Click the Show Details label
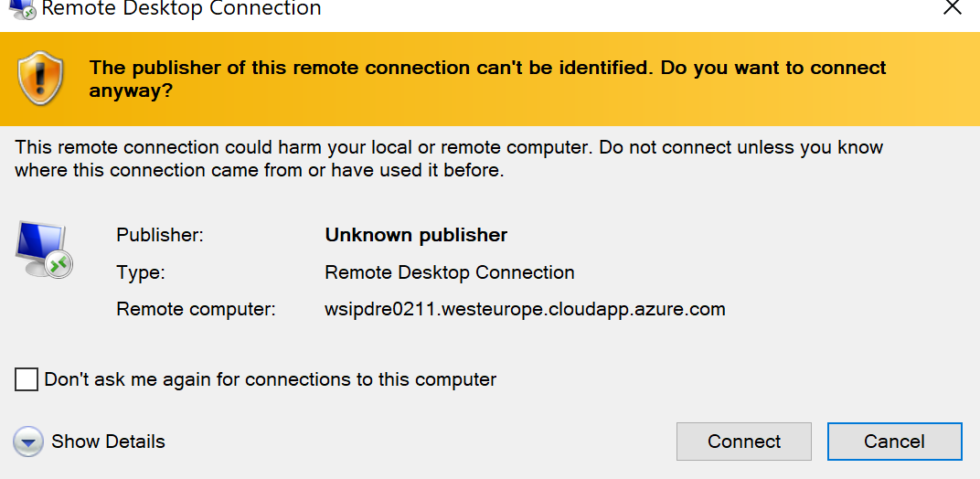 tap(108, 442)
